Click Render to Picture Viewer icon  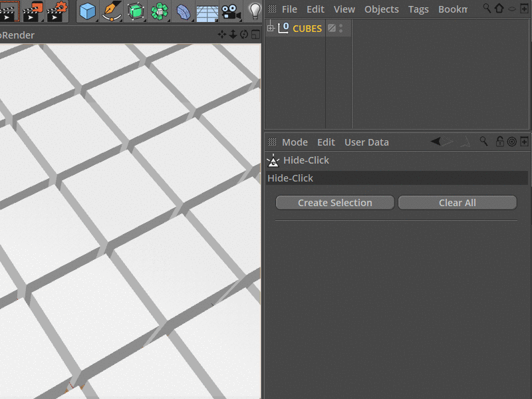tap(33, 11)
